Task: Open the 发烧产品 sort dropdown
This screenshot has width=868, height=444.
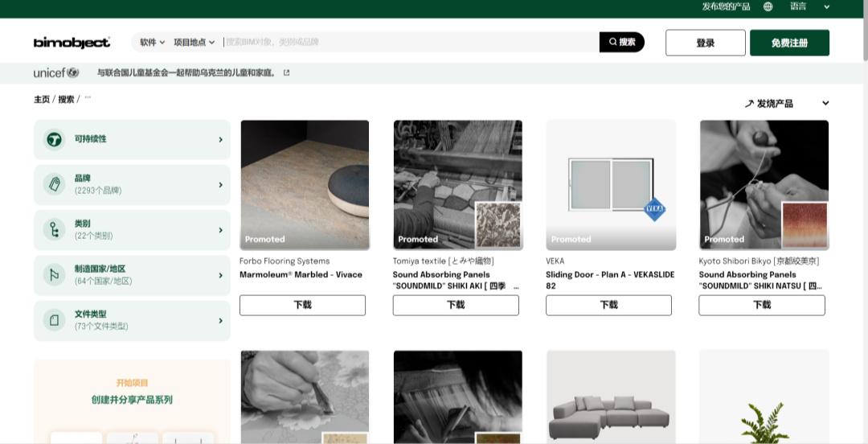Action: tap(787, 104)
